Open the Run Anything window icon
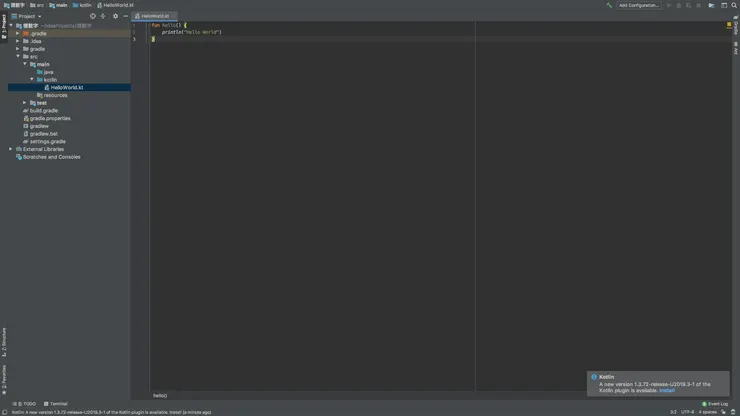 [x=724, y=5]
